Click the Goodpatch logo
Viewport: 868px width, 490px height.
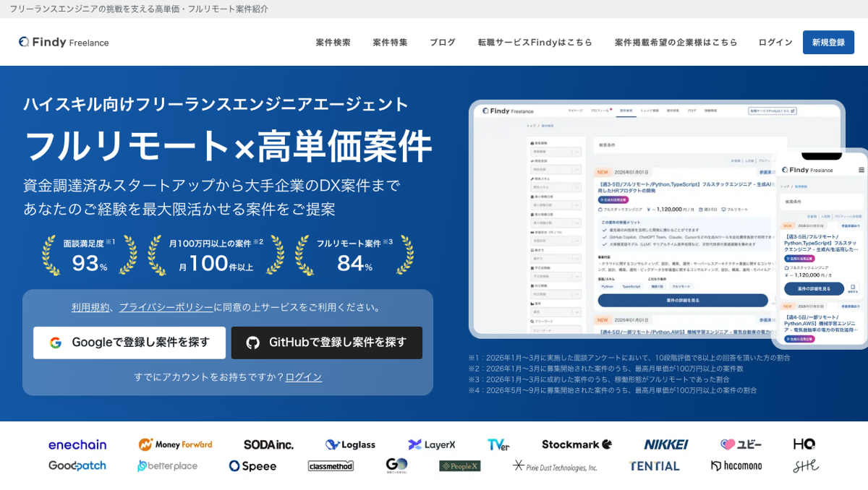77,466
